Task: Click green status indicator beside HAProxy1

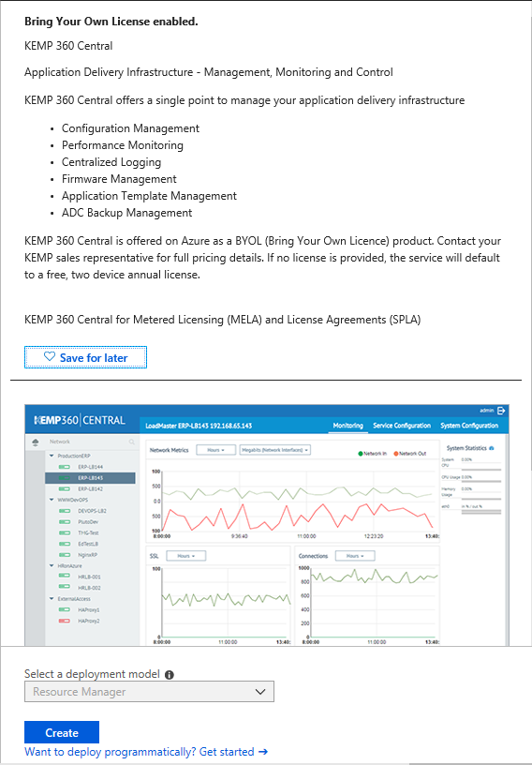Action: tap(65, 609)
